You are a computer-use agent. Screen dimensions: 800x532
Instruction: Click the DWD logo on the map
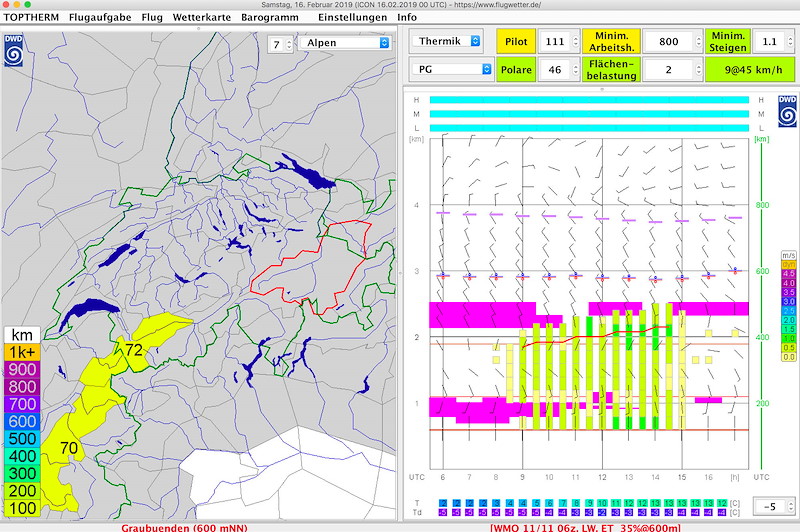13,50
